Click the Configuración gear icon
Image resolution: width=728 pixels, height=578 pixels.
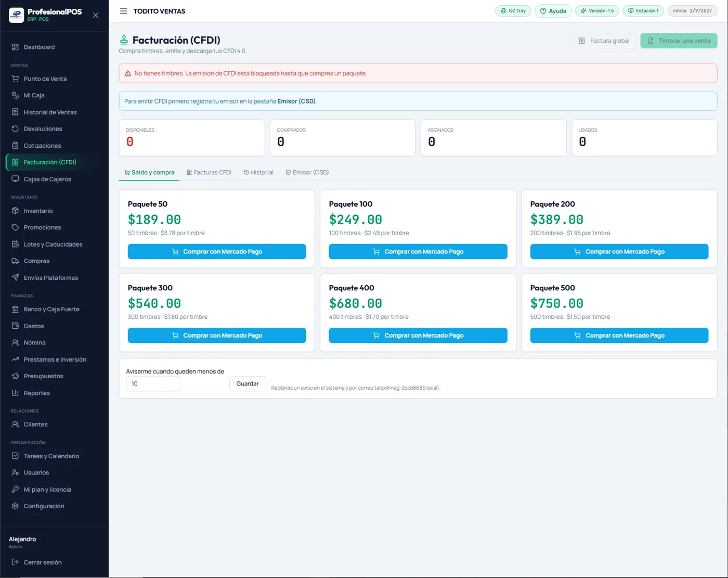[x=15, y=506]
